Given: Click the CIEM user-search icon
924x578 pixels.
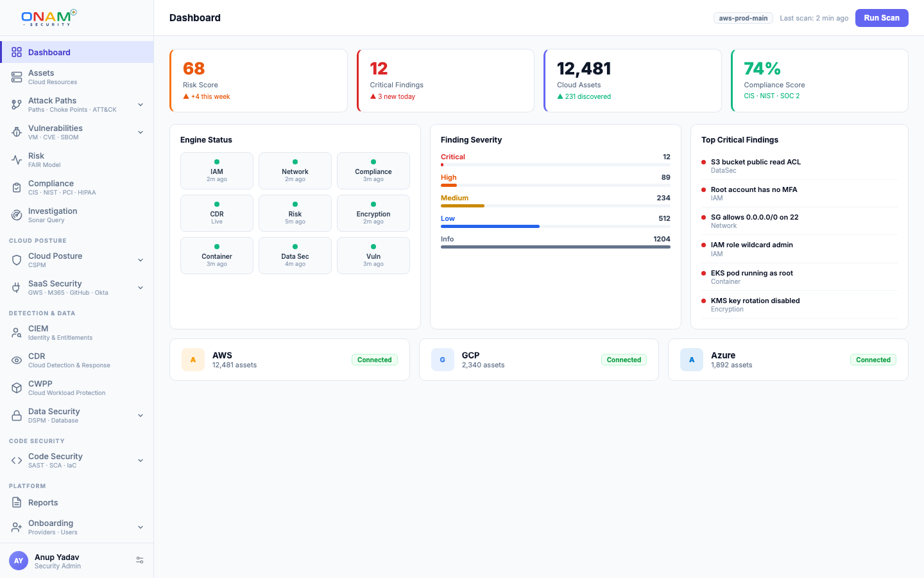Looking at the screenshot, I should pos(17,333).
